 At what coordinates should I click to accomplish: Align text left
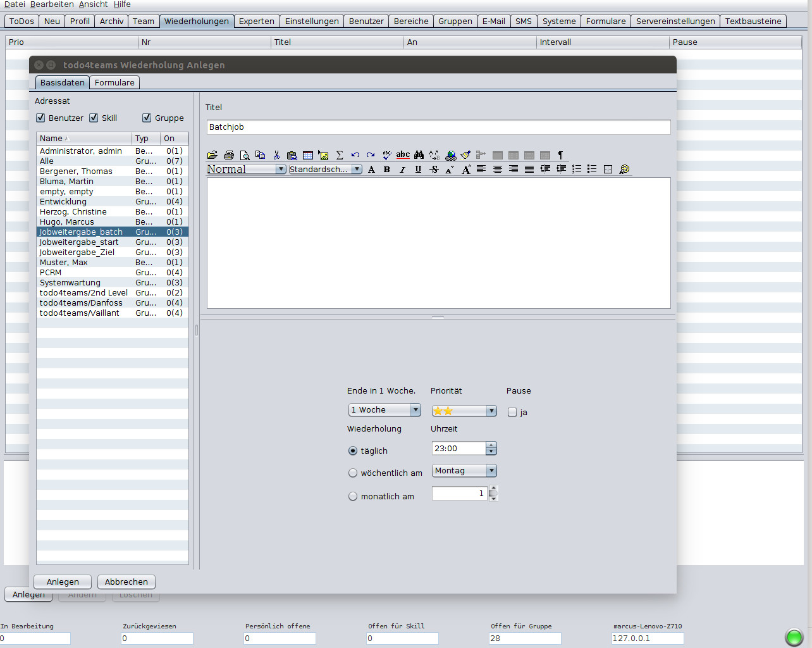coord(481,169)
